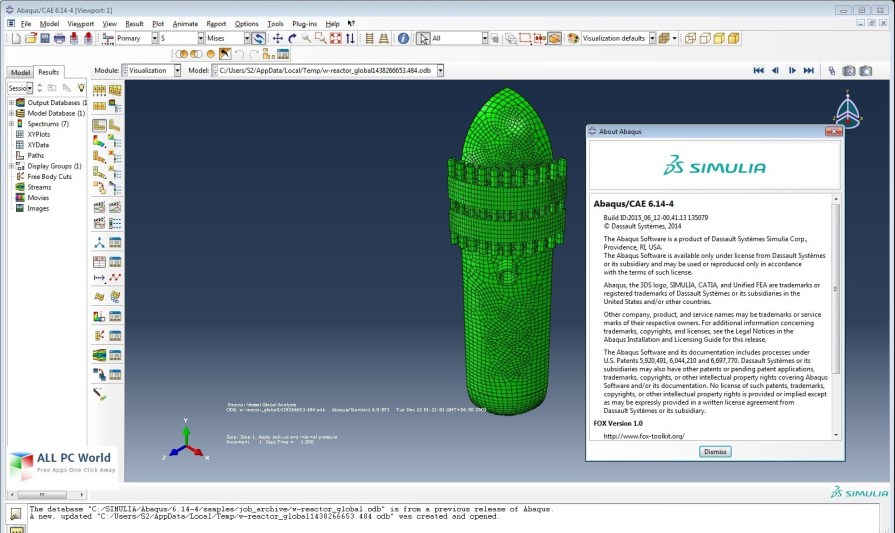Toggle the highlighted arrow tool in display group toolbar
Viewport: 895px width, 533px height.
point(225,54)
